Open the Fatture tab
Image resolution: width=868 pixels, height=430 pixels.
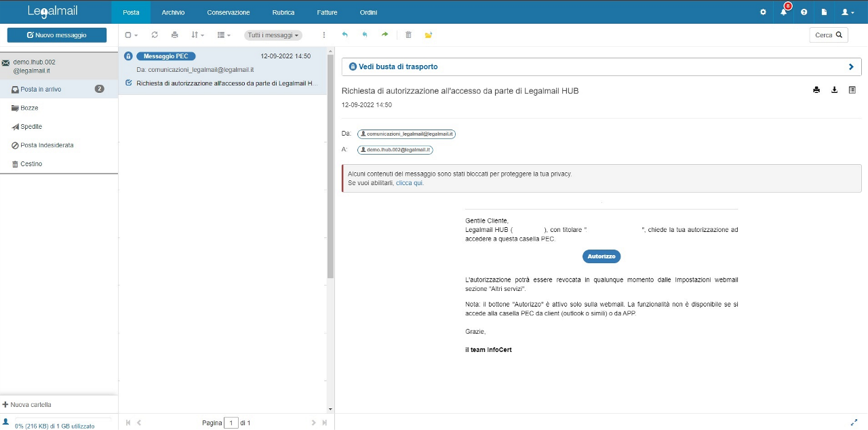pos(327,12)
